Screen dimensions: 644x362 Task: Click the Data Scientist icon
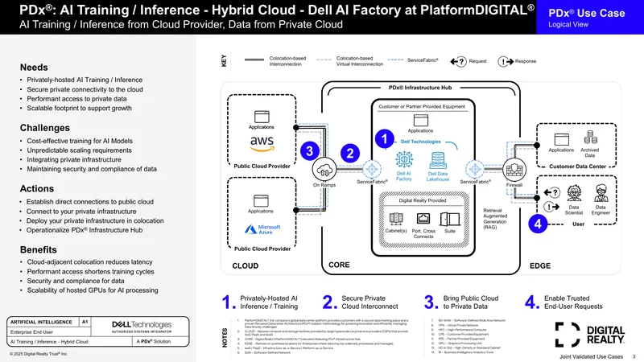pos(574,193)
